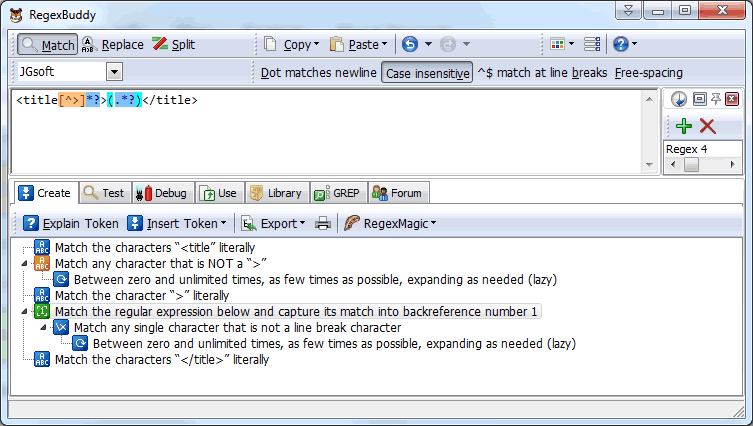The width and height of the screenshot is (753, 426).
Task: Select 'Match any character that is NOT a' row
Action: [x=160, y=264]
